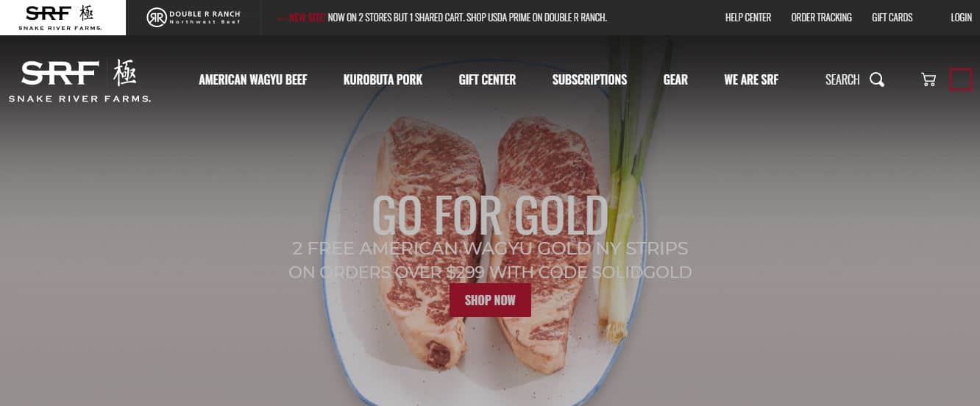Open the Kurobuta Pork menu
Viewport: 980px width, 406px height.
383,79
